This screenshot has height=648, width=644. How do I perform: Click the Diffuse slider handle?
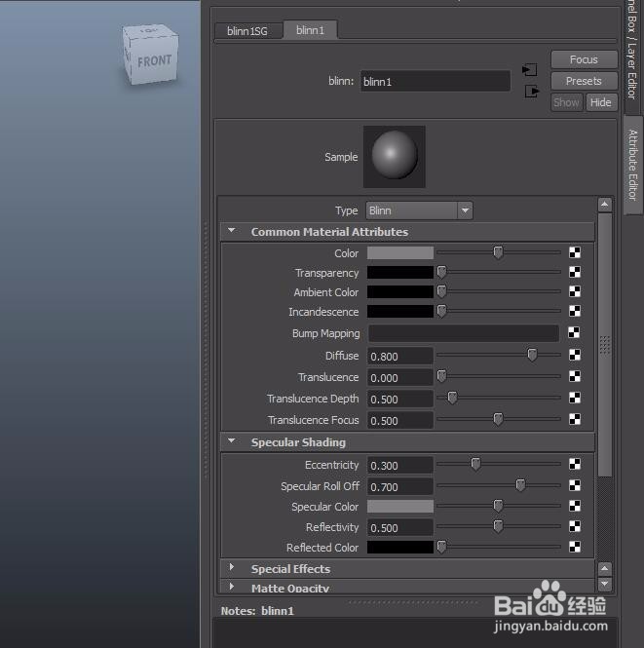click(x=532, y=355)
